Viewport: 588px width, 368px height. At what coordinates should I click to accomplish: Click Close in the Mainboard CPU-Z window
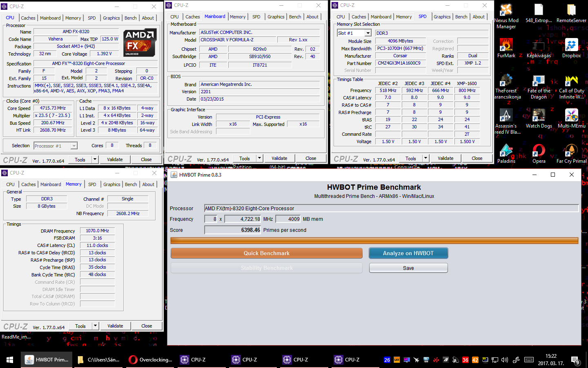311,158
